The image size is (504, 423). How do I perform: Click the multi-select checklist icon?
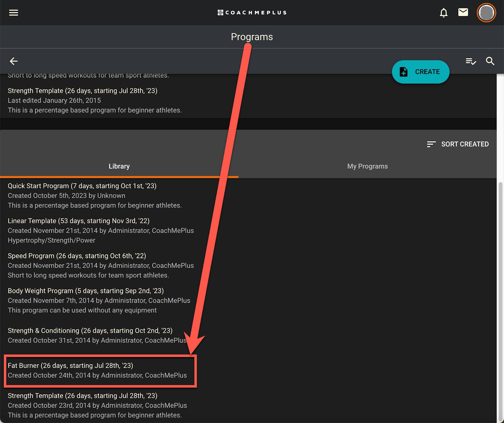pos(471,61)
